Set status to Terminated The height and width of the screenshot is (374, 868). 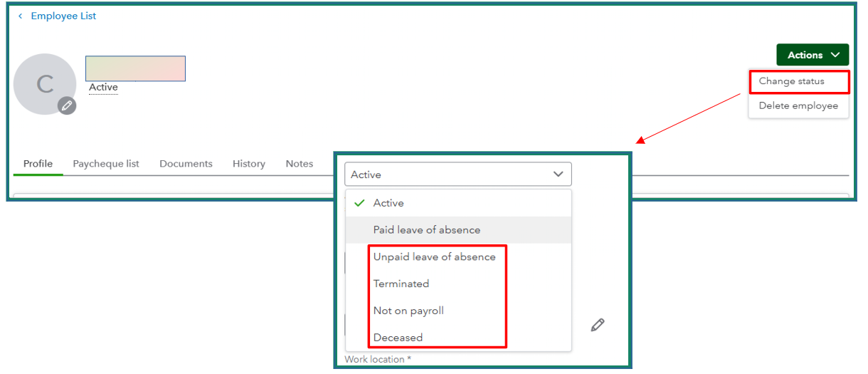(x=401, y=284)
